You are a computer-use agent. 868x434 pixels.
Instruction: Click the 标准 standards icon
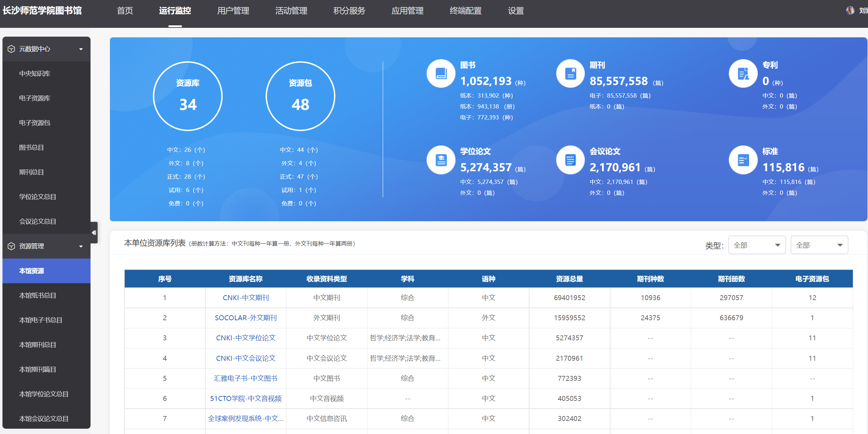tap(743, 160)
